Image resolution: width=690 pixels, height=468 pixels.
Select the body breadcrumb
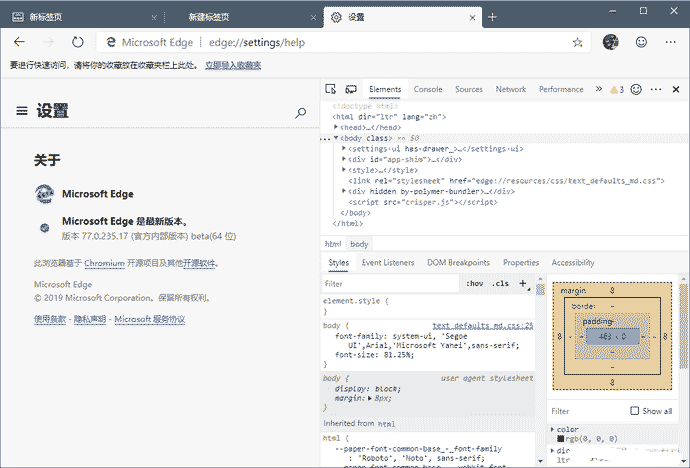359,244
